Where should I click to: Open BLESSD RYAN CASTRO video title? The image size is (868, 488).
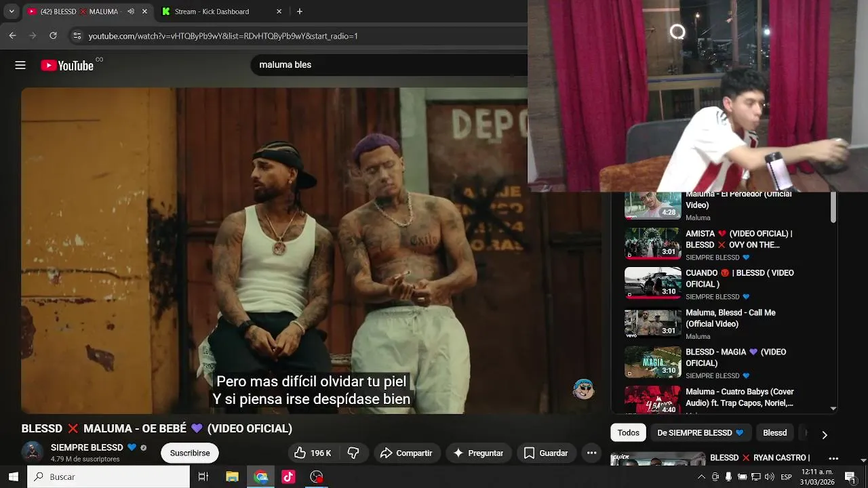[759, 457]
